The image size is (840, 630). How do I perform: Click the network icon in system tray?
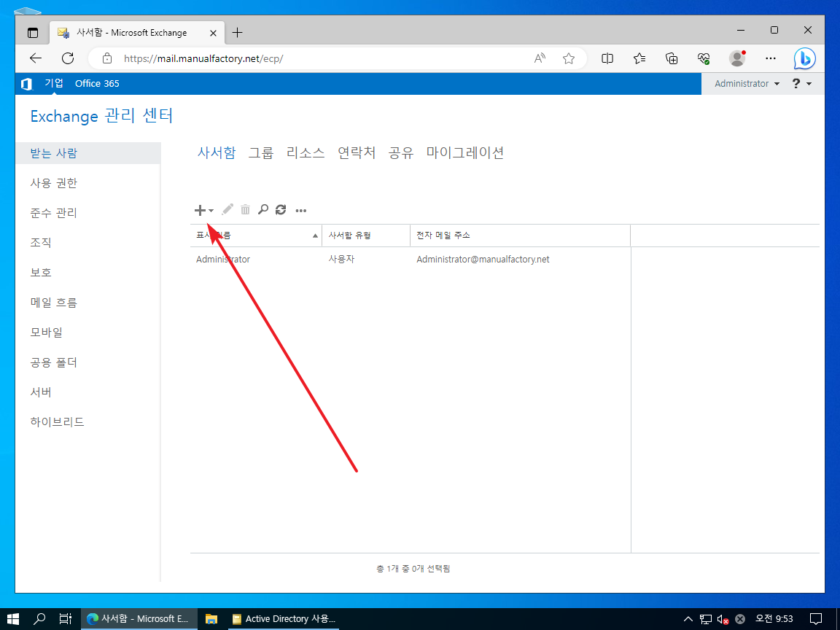706,619
